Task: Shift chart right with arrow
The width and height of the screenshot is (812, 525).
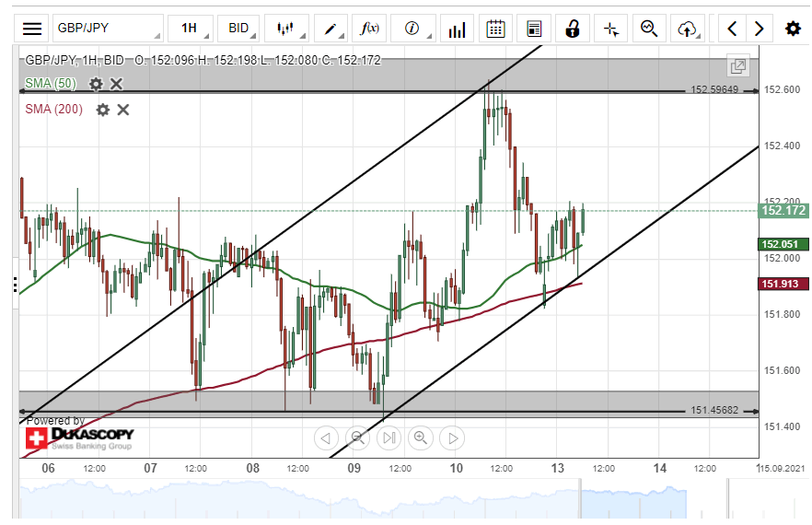Action: click(x=760, y=28)
